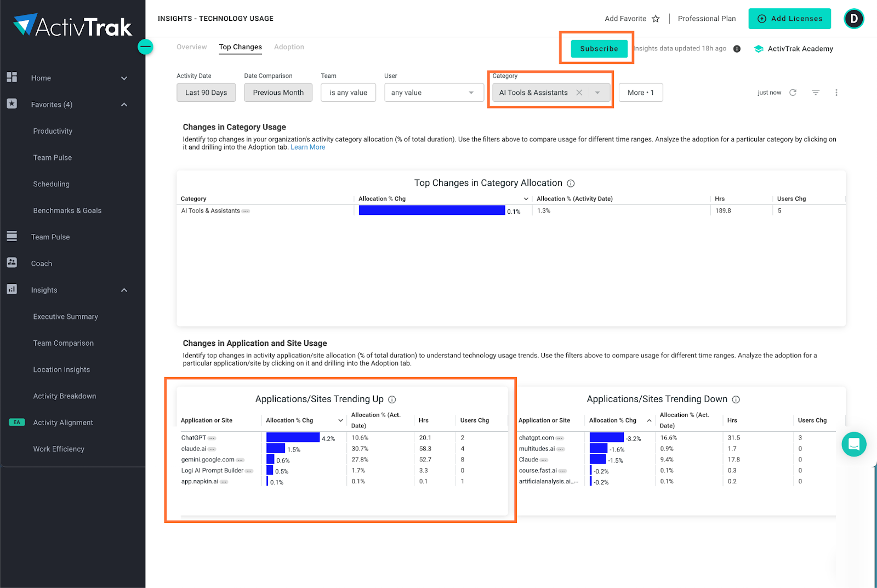Click info icon next to Applications/Sites Trending Up
The height and width of the screenshot is (588, 877).
392,399
